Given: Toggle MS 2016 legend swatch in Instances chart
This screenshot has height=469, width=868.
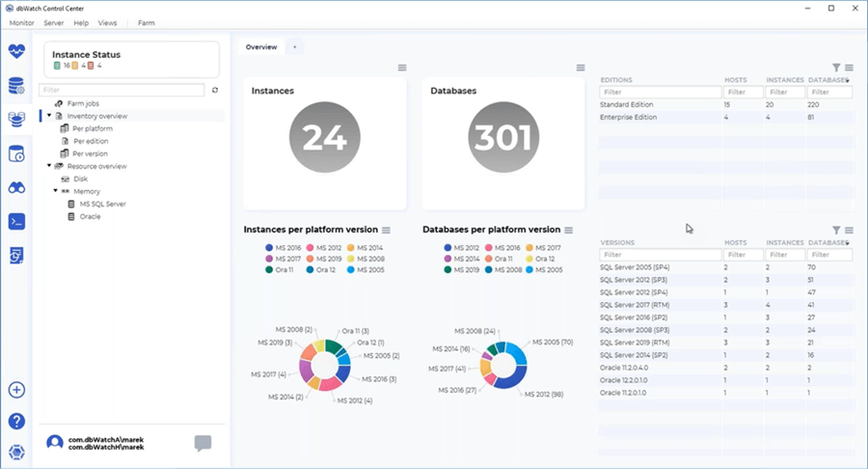Looking at the screenshot, I should pos(269,248).
